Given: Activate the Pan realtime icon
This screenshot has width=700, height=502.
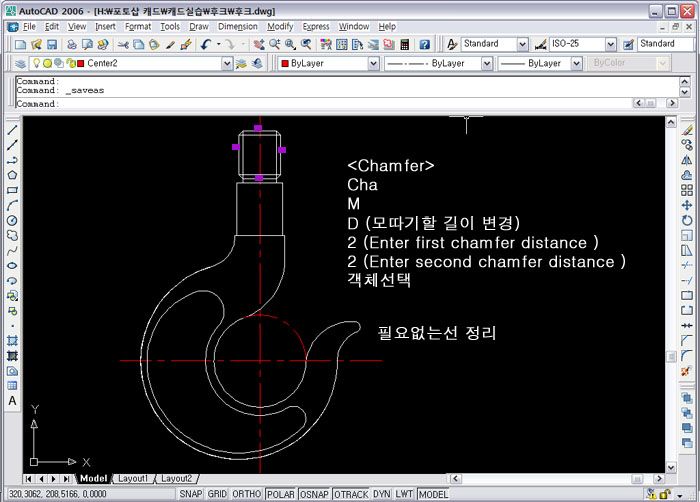Looking at the screenshot, I should point(259,44).
